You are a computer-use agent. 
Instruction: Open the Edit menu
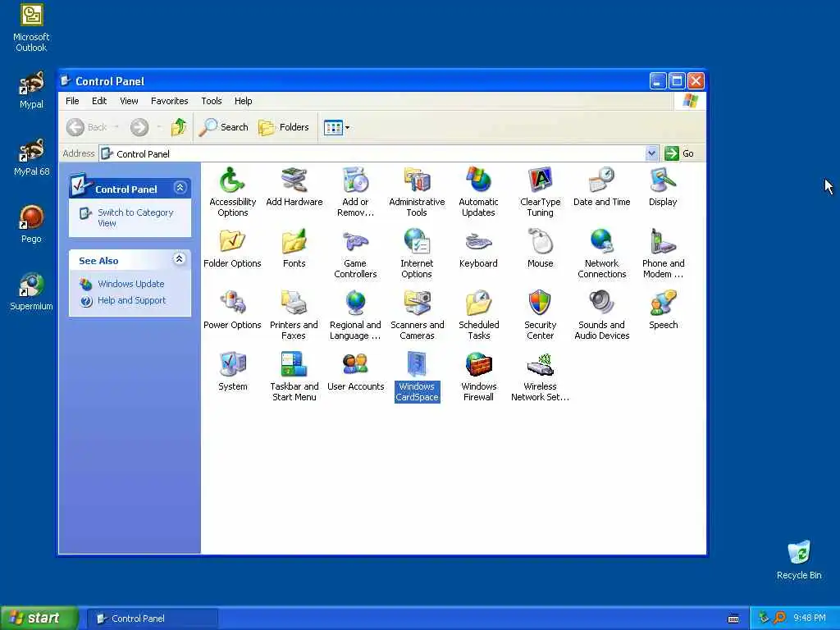(x=99, y=101)
